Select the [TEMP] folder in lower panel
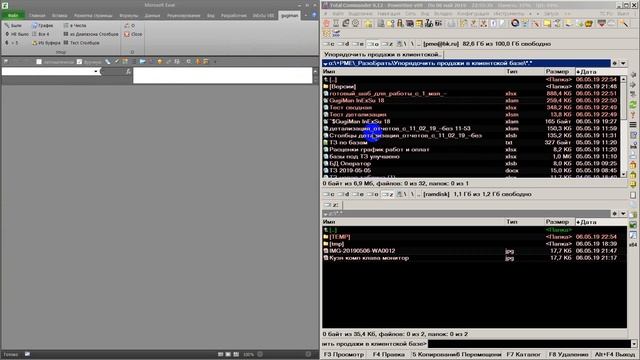 click(474, 237)
